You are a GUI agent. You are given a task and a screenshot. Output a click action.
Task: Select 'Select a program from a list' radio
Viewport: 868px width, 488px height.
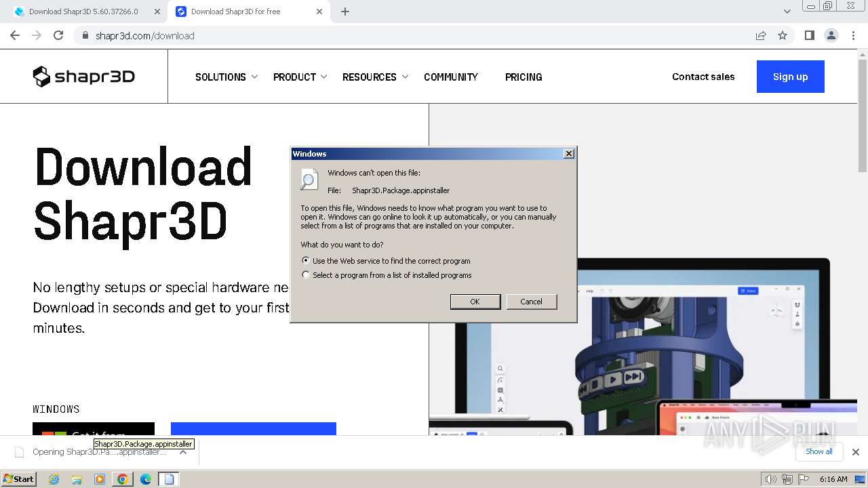(306, 274)
